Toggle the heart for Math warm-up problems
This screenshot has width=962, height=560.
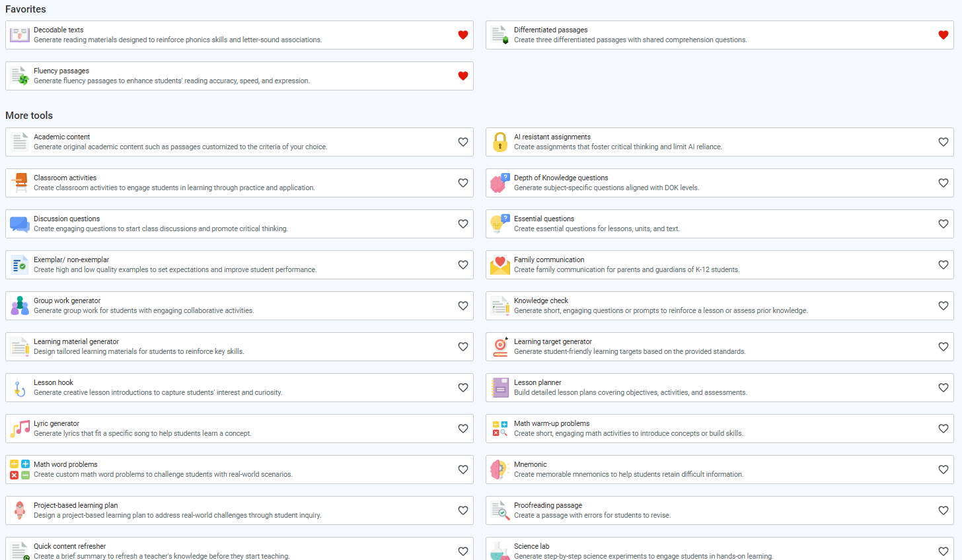tap(943, 429)
